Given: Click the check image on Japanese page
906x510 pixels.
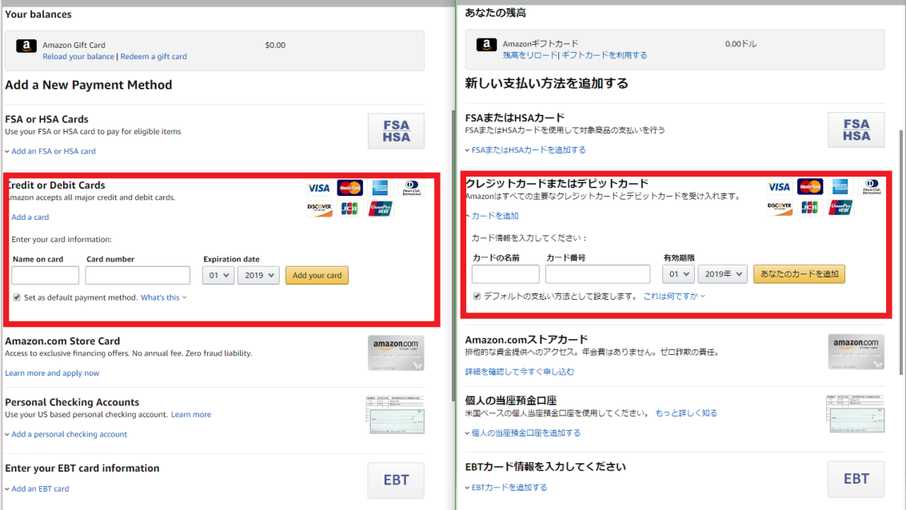Looking at the screenshot, I should (x=855, y=414).
